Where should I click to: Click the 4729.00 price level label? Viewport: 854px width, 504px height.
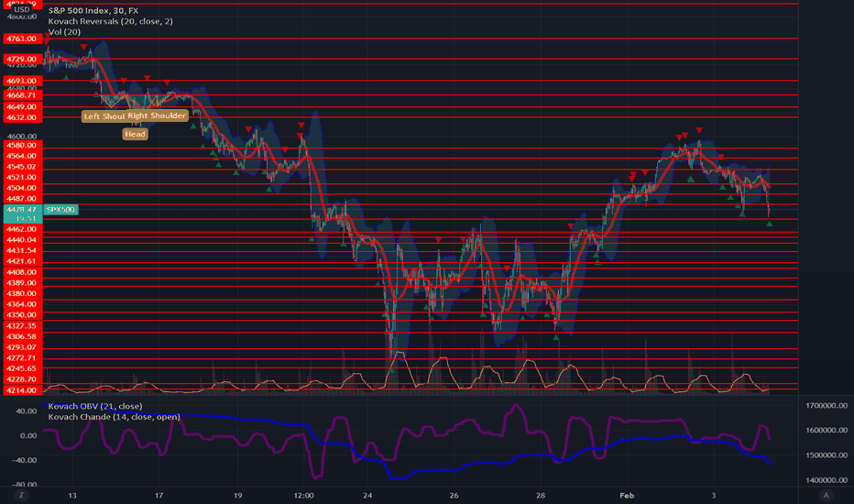(x=22, y=59)
